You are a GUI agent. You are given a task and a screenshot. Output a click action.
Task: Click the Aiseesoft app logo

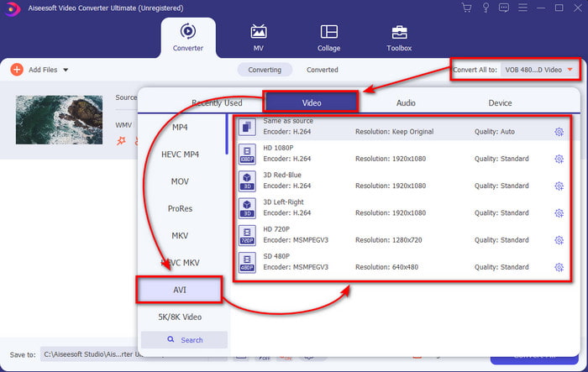[13, 8]
